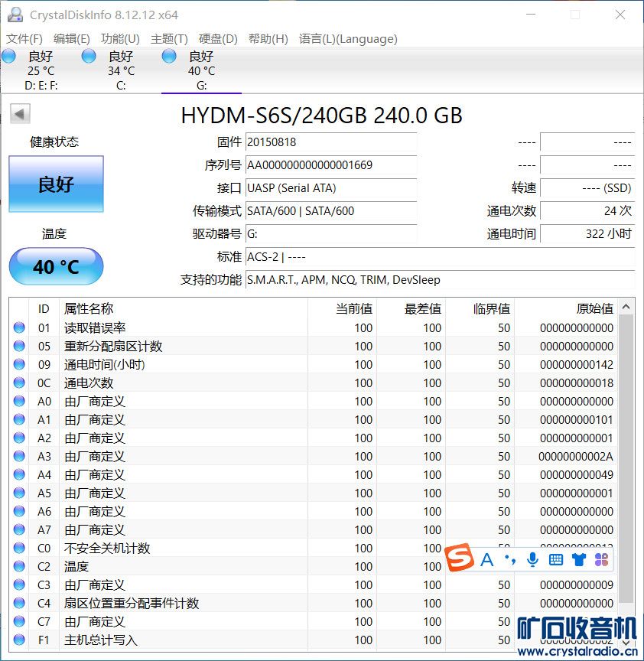Open the 语言(L)(Language) menu
The image size is (644, 661).
(348, 39)
